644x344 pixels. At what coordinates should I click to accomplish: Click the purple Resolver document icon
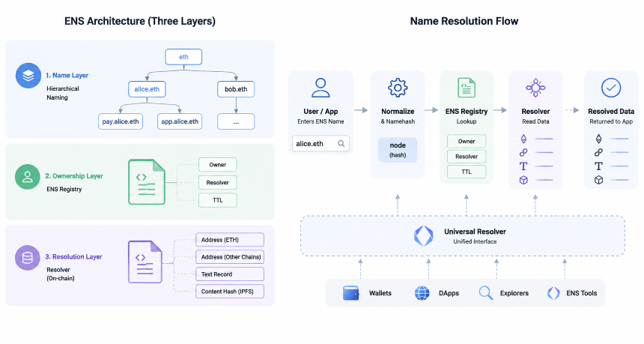145,262
